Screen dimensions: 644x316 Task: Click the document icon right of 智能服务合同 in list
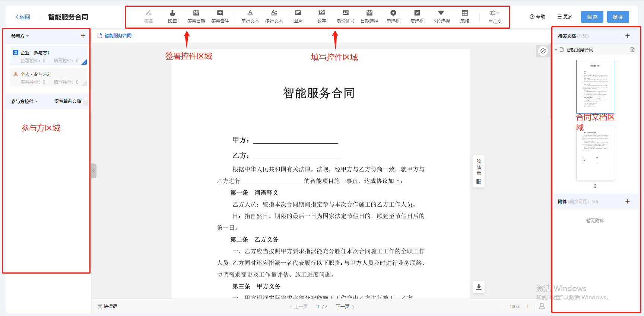click(632, 50)
